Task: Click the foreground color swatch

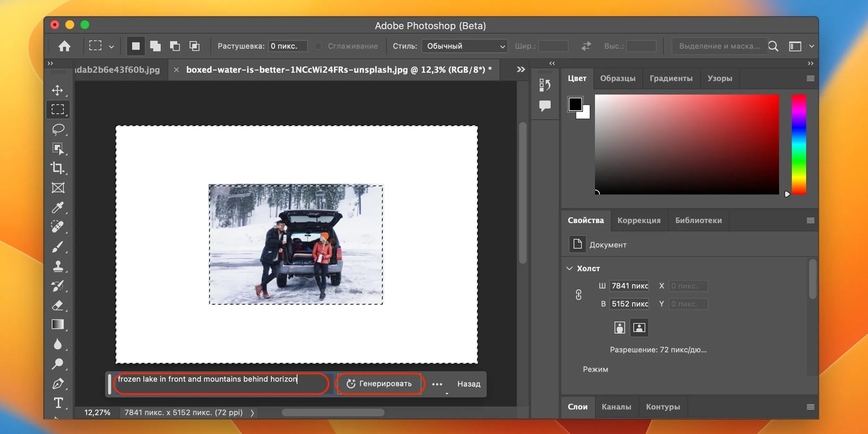Action: click(575, 104)
